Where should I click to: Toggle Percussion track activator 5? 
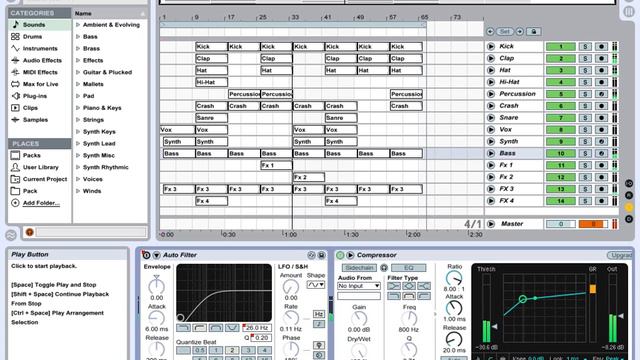tap(561, 94)
